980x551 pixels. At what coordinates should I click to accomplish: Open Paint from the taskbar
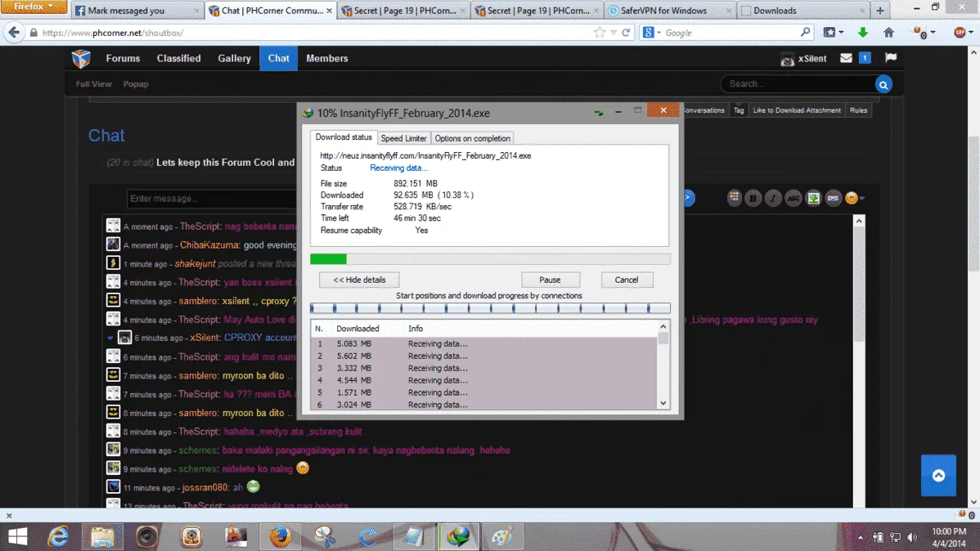point(502,536)
